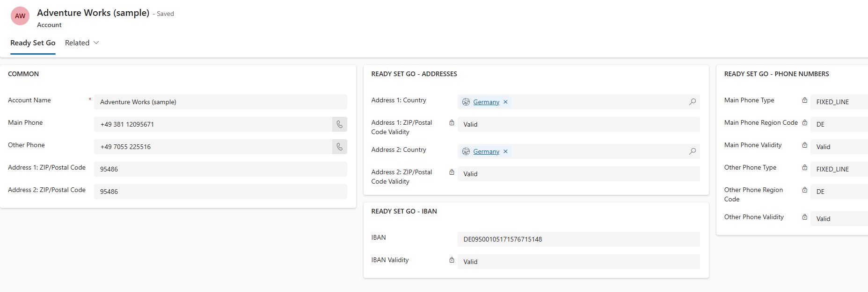The image size is (868, 292).
Task: Click READY SET GO - IBAN heading
Action: 404,211
